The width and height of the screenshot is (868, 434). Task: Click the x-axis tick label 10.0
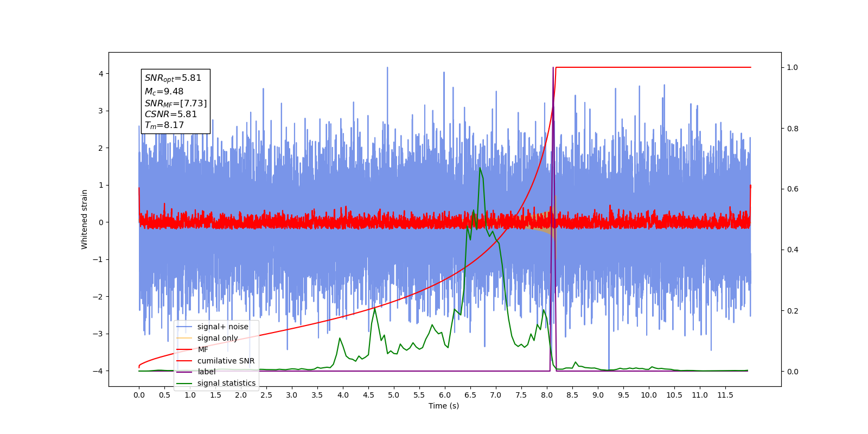(x=649, y=395)
